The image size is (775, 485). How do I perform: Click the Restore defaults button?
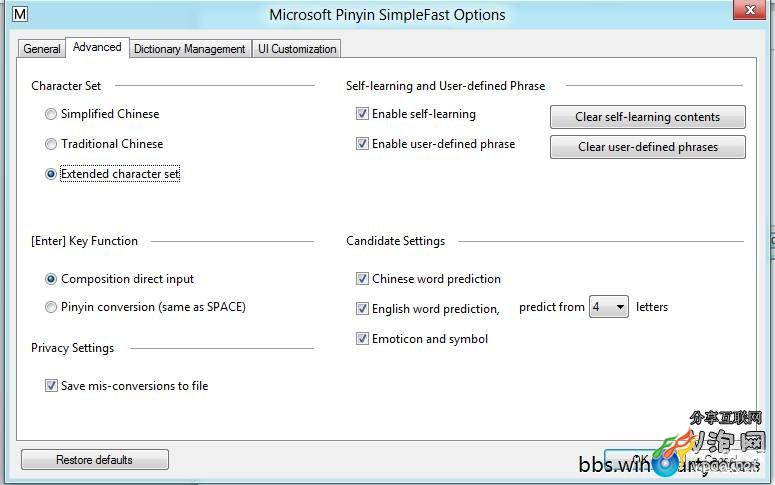(x=94, y=460)
